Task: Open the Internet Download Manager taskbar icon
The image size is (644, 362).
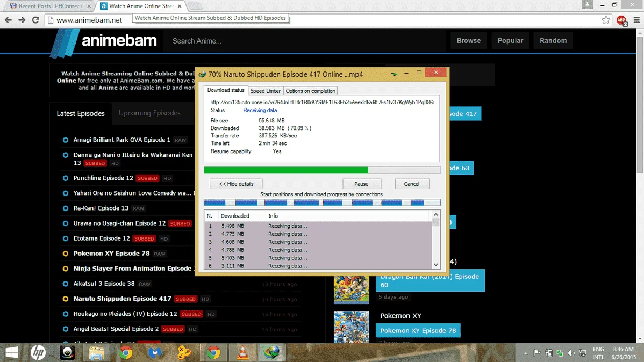Action: 272,352
